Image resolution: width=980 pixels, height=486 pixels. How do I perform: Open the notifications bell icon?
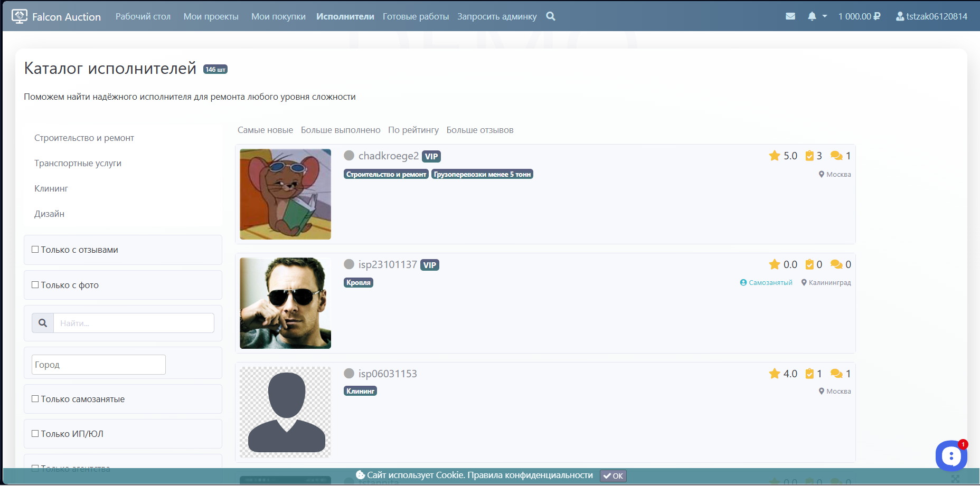coord(812,16)
